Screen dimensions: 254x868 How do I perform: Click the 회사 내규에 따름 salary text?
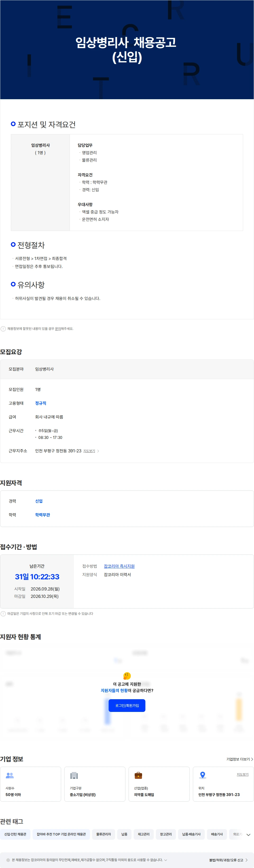point(49,417)
